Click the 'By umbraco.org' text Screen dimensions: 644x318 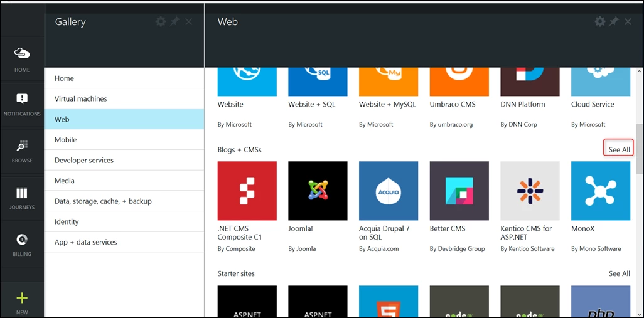coord(453,124)
